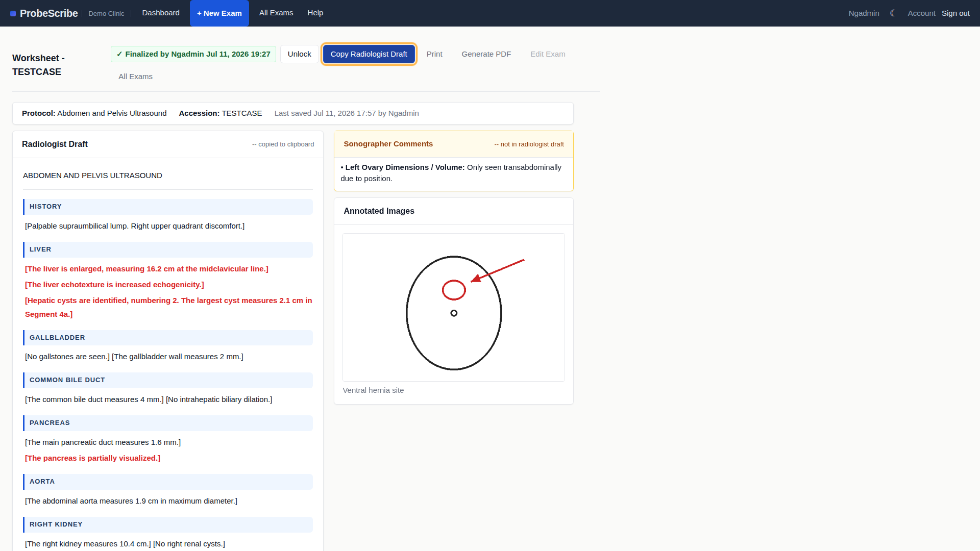Sign out of ProbeScribe
Image resolution: width=980 pixels, height=551 pixels.
tap(955, 13)
